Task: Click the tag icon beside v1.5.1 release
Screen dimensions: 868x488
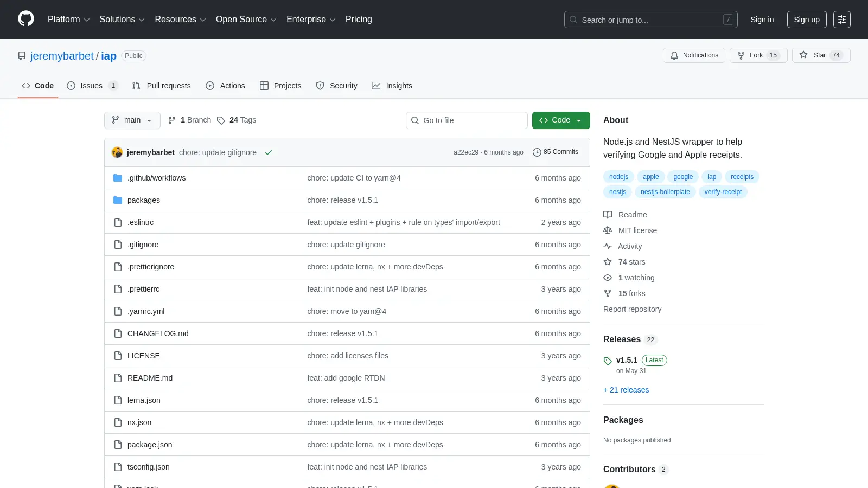Action: 608,361
